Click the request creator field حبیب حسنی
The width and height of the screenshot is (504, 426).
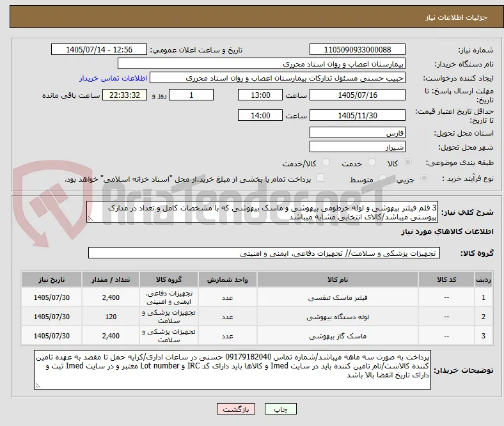[278, 78]
